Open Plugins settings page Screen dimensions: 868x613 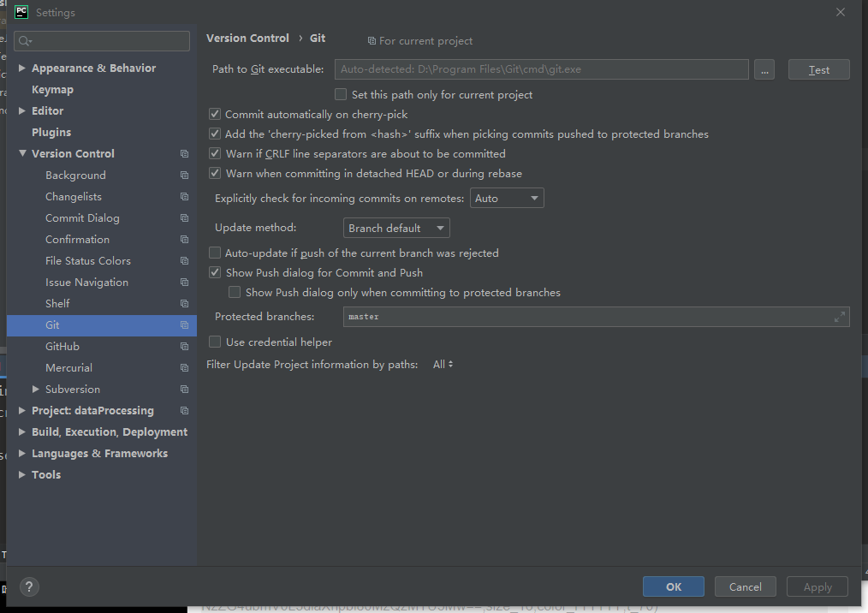[51, 133]
